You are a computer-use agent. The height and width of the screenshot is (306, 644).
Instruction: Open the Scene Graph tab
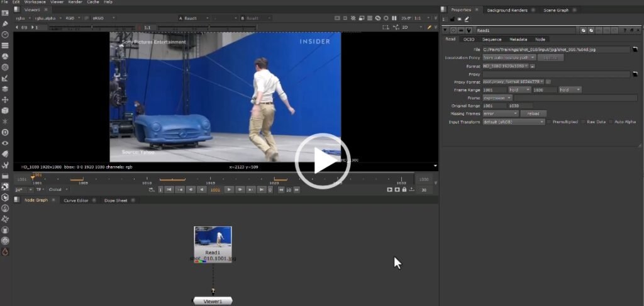click(x=555, y=10)
